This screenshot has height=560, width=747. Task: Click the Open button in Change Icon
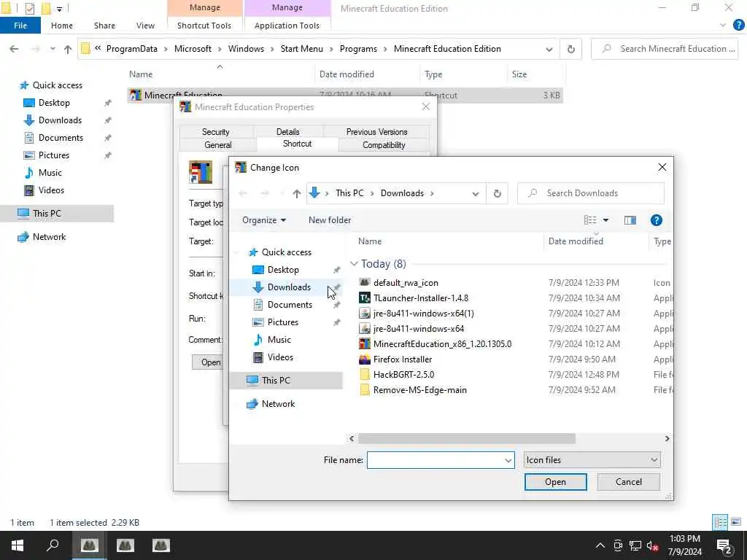pos(555,482)
